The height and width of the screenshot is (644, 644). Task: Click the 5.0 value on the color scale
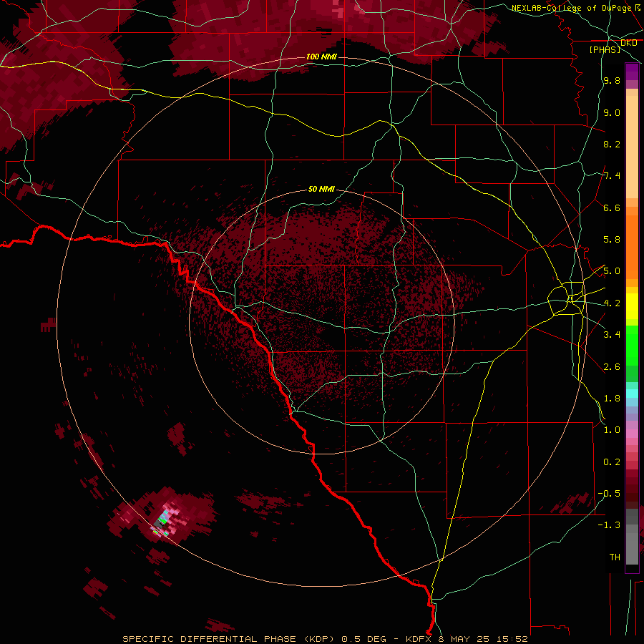(612, 271)
